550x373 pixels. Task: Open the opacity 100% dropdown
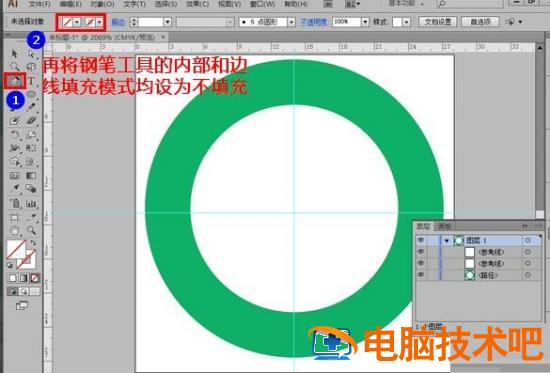point(365,22)
